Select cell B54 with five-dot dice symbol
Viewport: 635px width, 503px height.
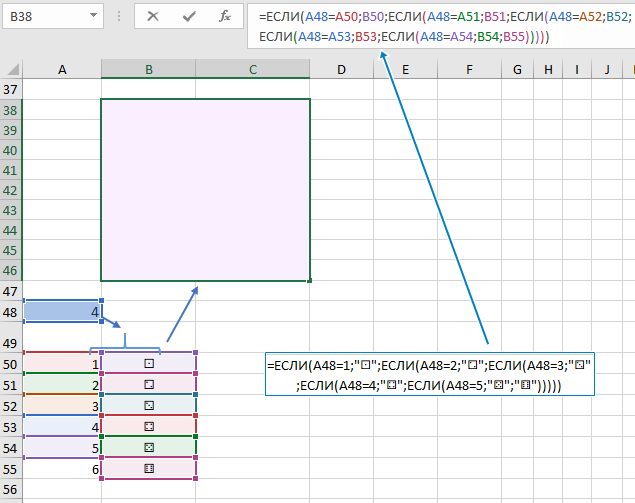149,447
